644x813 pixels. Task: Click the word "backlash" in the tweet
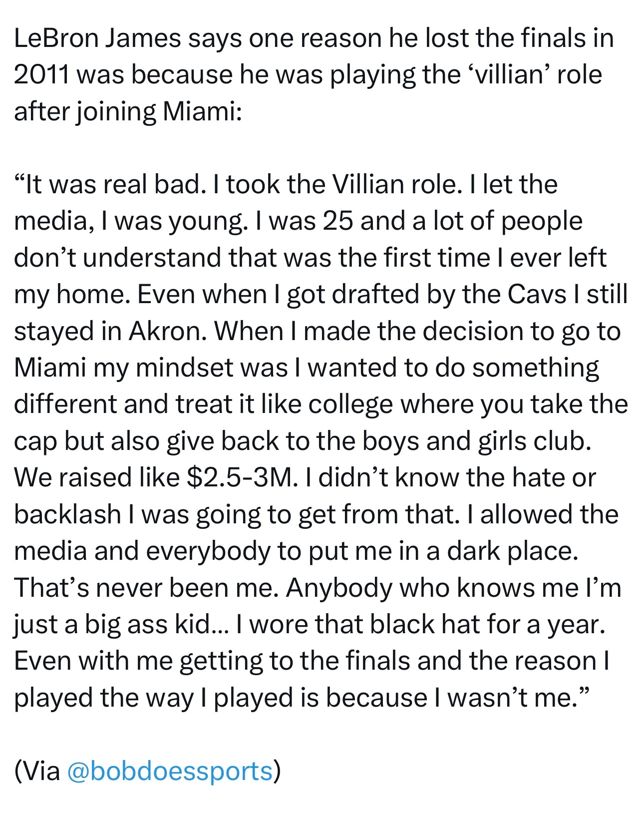(67, 514)
